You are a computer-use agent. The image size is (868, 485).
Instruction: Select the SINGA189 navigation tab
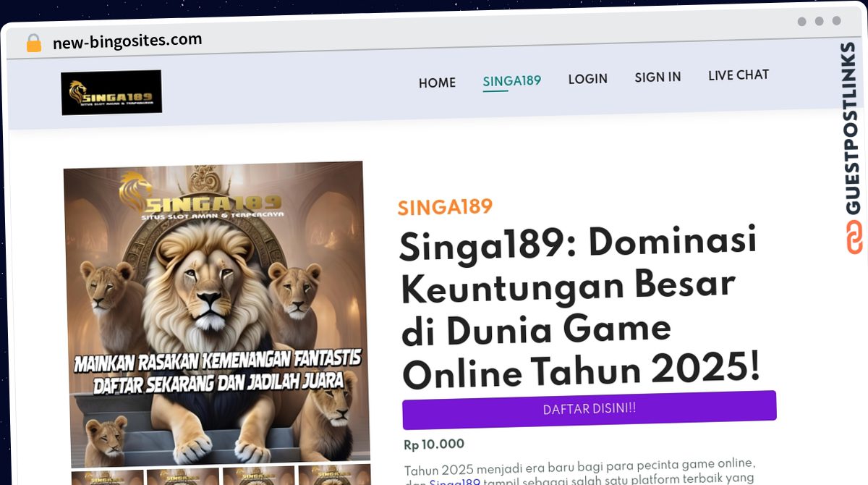[x=512, y=81]
